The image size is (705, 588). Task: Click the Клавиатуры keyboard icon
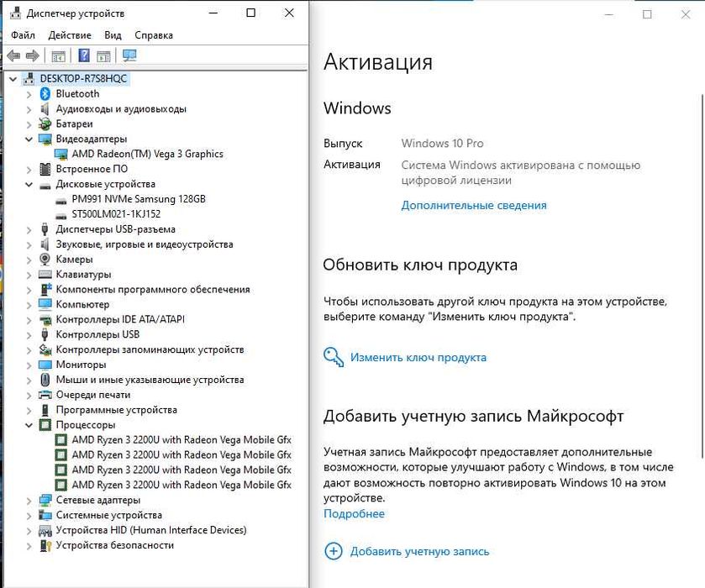click(45, 274)
